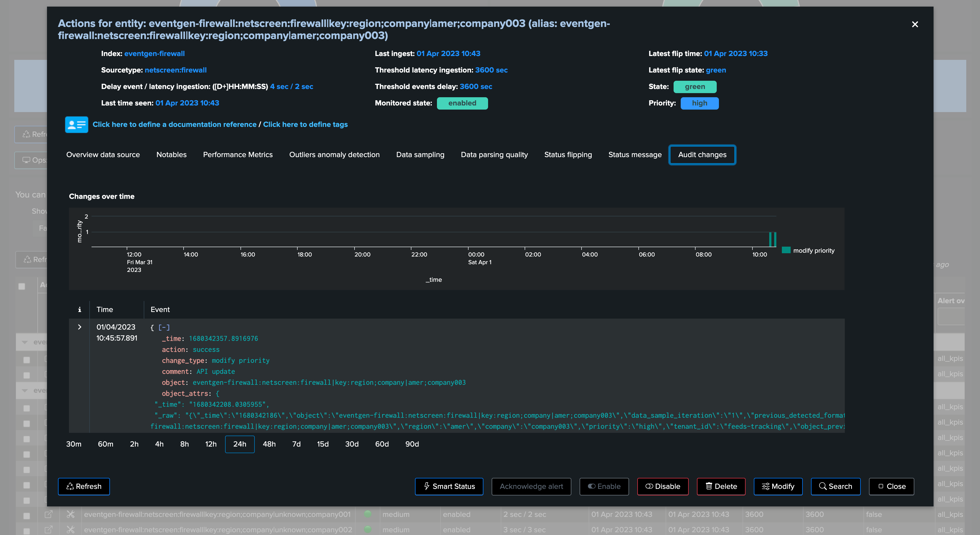This screenshot has width=980, height=535.
Task: Open 'Click here to define tags' link
Action: (x=305, y=124)
